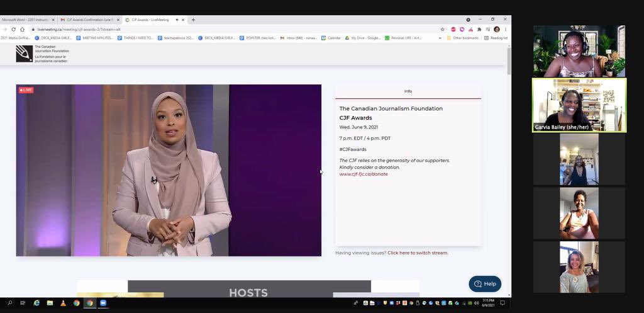Screen dimensions: 644x313
Task: Click the red LIVE badge on video
Action: 26,90
